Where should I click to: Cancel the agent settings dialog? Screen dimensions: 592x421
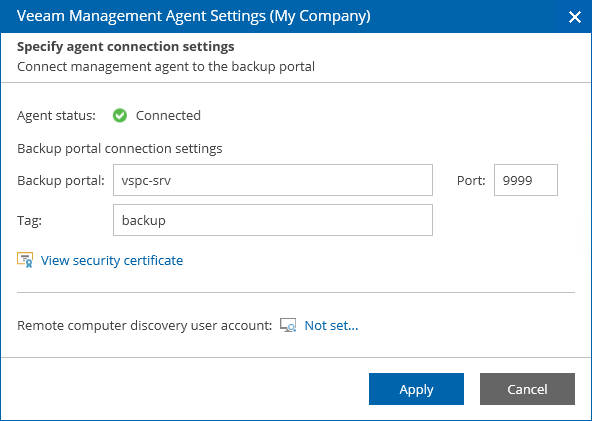pyautogui.click(x=527, y=389)
